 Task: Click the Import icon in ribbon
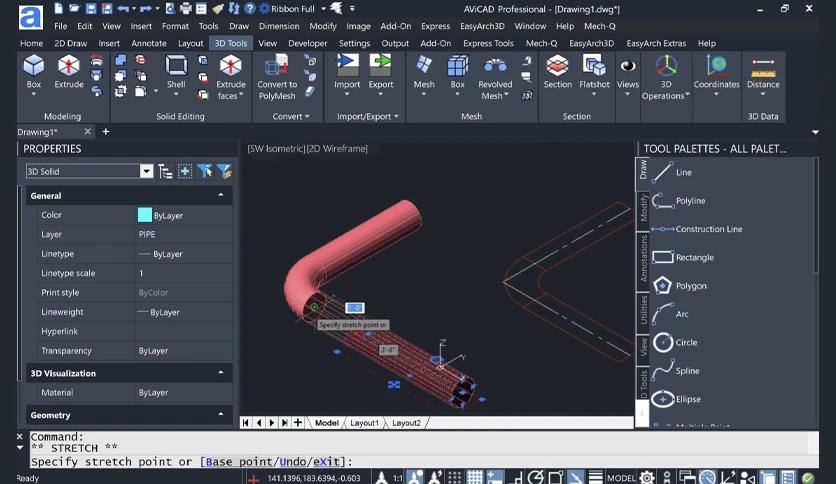pos(347,66)
